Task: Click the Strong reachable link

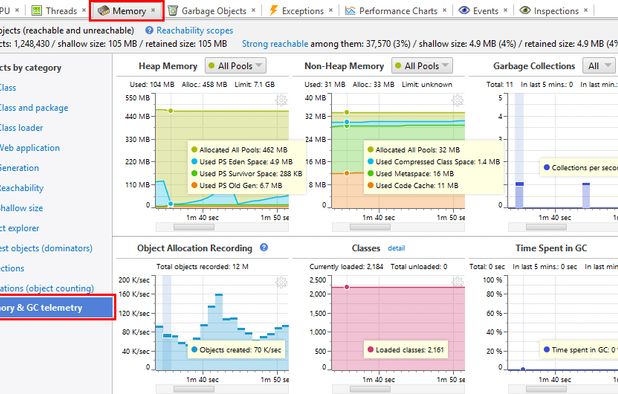Action: click(275, 44)
